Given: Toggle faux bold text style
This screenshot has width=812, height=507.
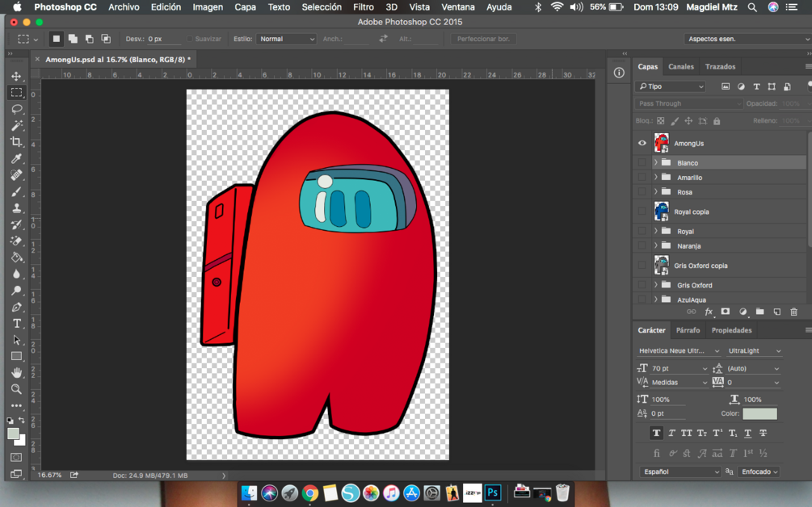Looking at the screenshot, I should (656, 434).
